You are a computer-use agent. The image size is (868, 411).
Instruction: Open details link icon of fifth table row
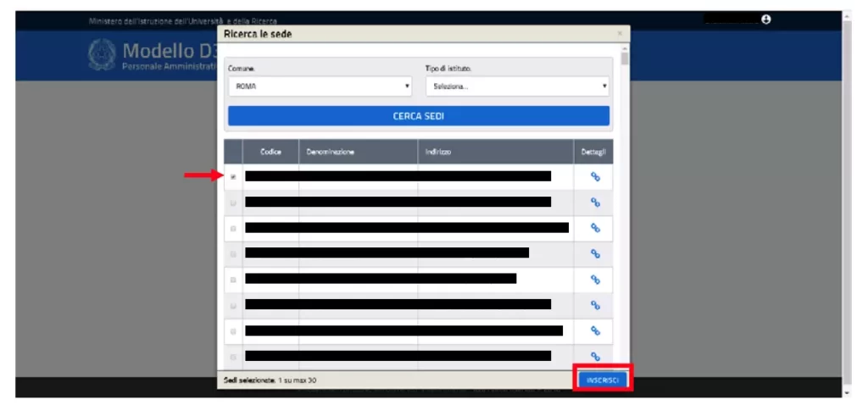pos(595,280)
